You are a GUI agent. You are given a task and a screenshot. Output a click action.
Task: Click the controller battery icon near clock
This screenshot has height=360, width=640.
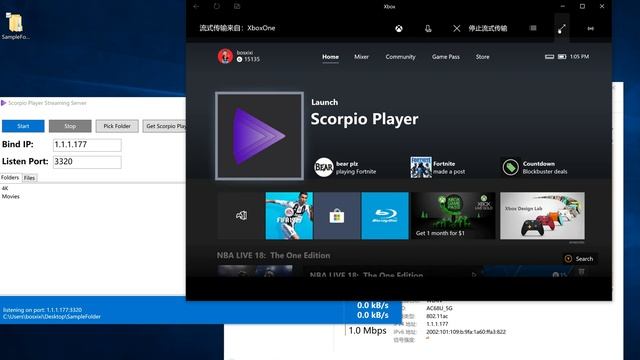click(562, 57)
